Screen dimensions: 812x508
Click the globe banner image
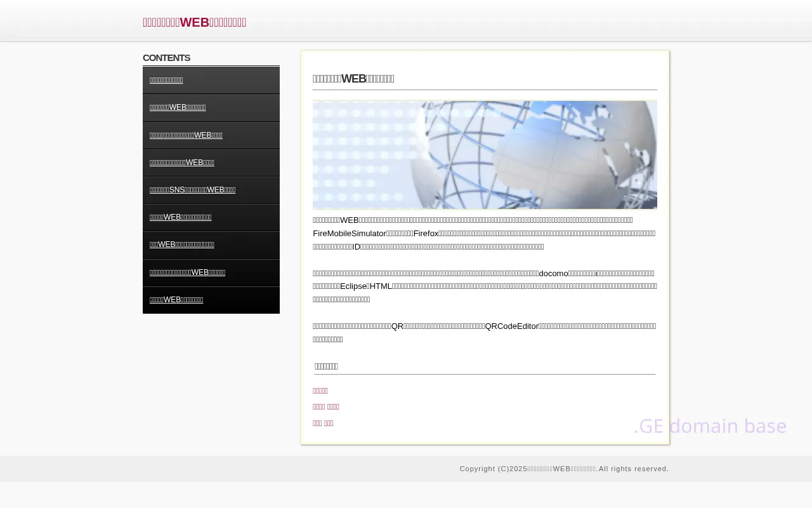click(485, 155)
